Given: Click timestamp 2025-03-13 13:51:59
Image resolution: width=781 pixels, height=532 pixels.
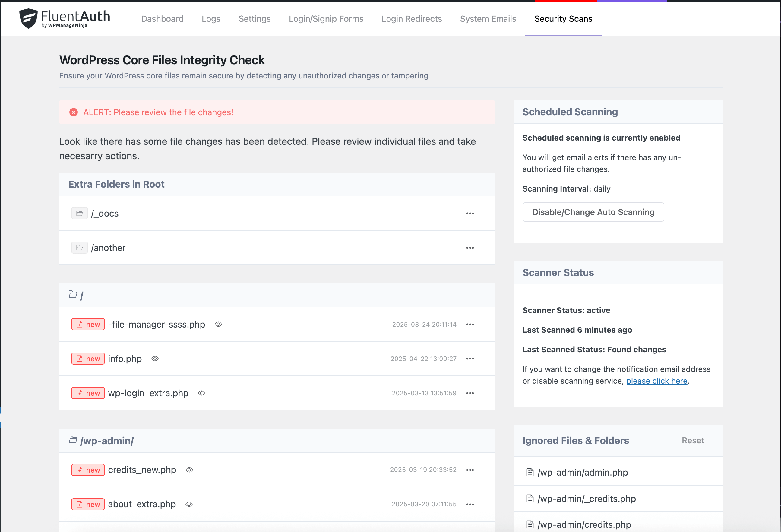Looking at the screenshot, I should click(x=424, y=393).
